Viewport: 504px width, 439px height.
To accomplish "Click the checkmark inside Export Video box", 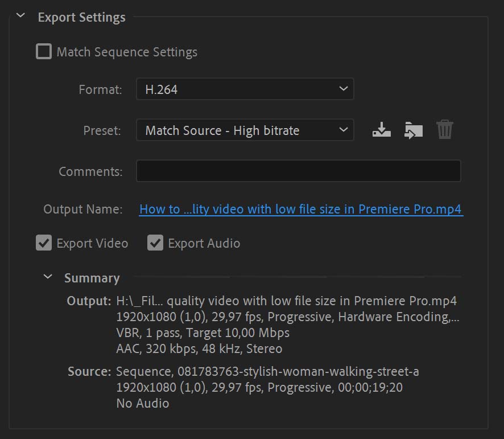I will 44,243.
